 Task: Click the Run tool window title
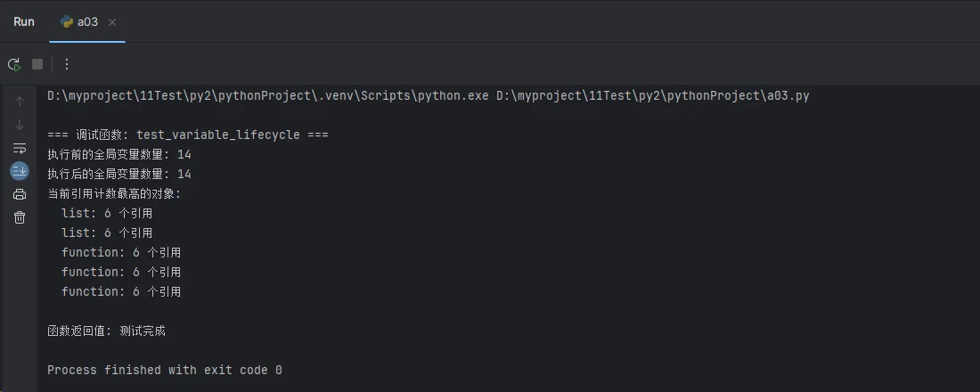click(x=24, y=22)
